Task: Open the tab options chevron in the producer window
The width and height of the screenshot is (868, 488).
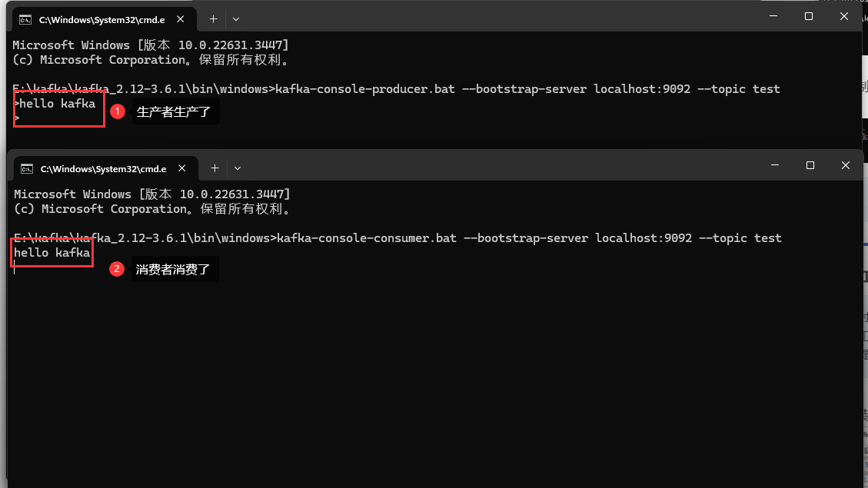Action: [235, 18]
